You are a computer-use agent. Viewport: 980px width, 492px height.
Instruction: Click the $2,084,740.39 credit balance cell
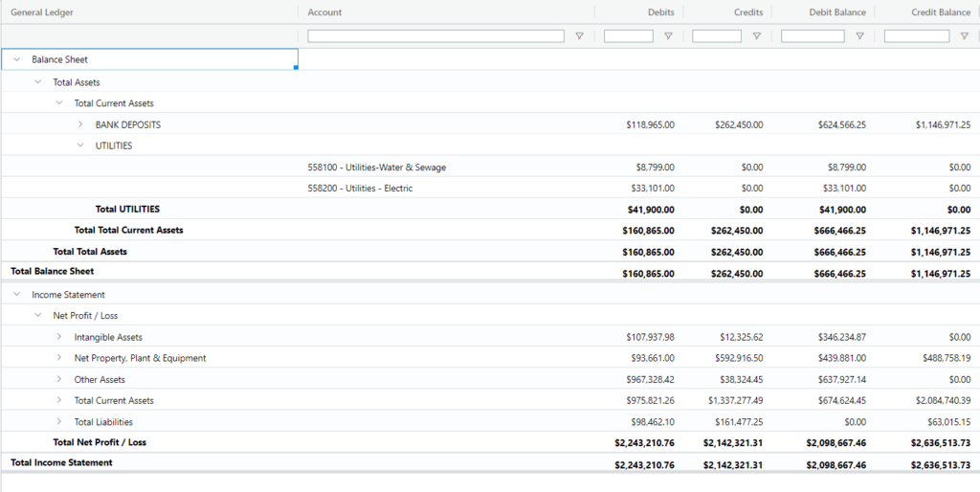(943, 401)
